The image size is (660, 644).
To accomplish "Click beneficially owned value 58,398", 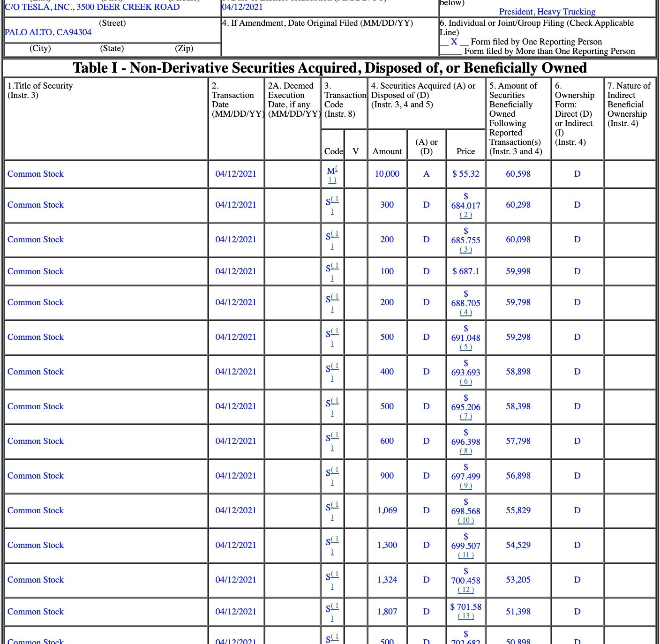I will (518, 406).
